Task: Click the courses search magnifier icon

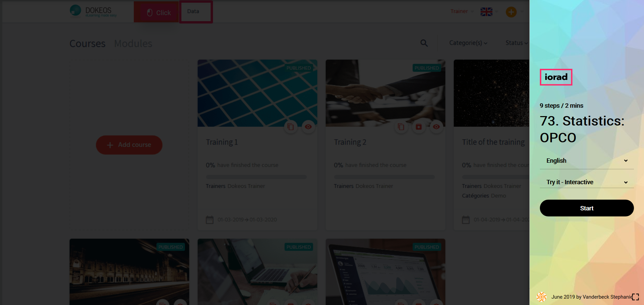Action: [424, 43]
